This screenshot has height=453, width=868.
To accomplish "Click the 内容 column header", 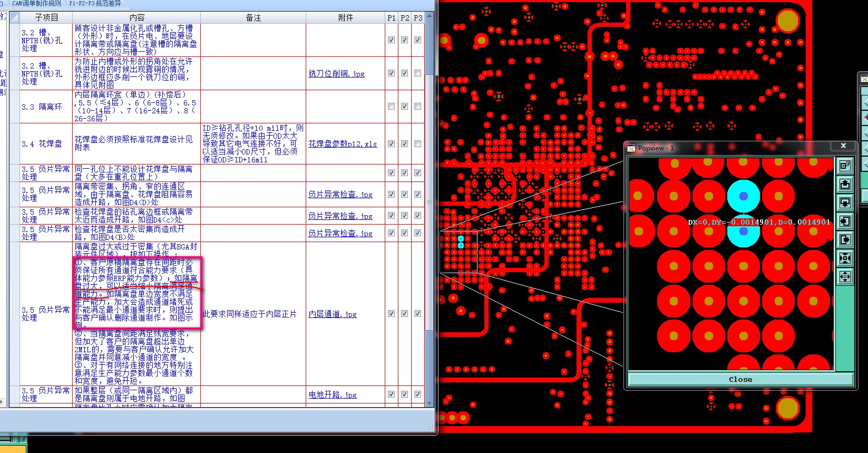I will point(136,17).
